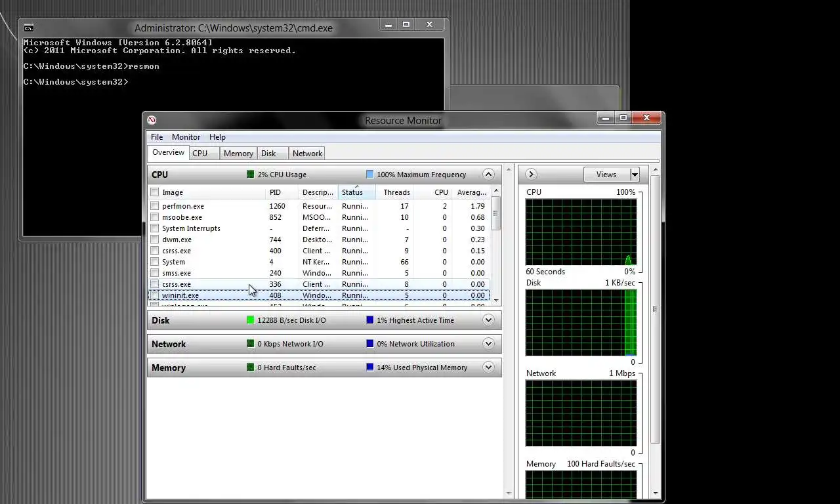840x504 pixels.
Task: Open the Help menu
Action: pos(217,137)
